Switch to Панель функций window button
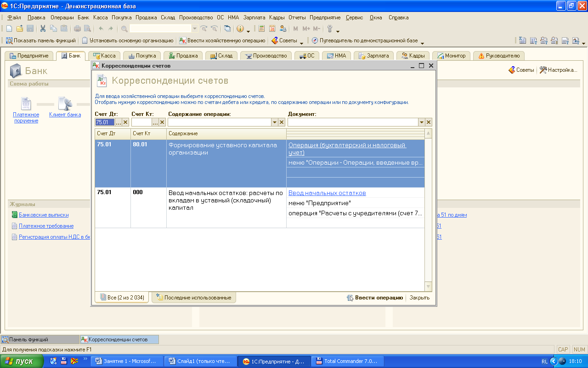 pos(40,339)
